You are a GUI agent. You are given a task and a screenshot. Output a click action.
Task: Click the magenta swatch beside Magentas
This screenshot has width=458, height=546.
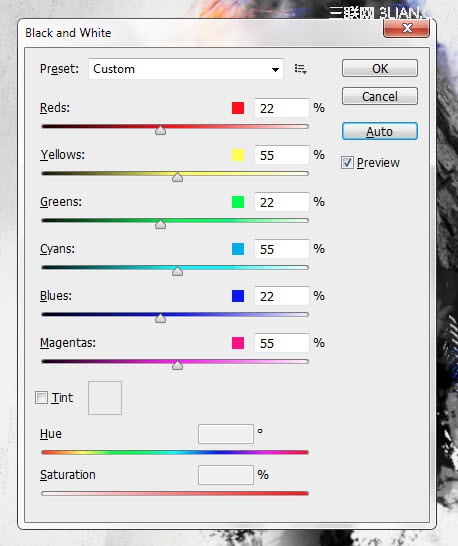pos(238,343)
